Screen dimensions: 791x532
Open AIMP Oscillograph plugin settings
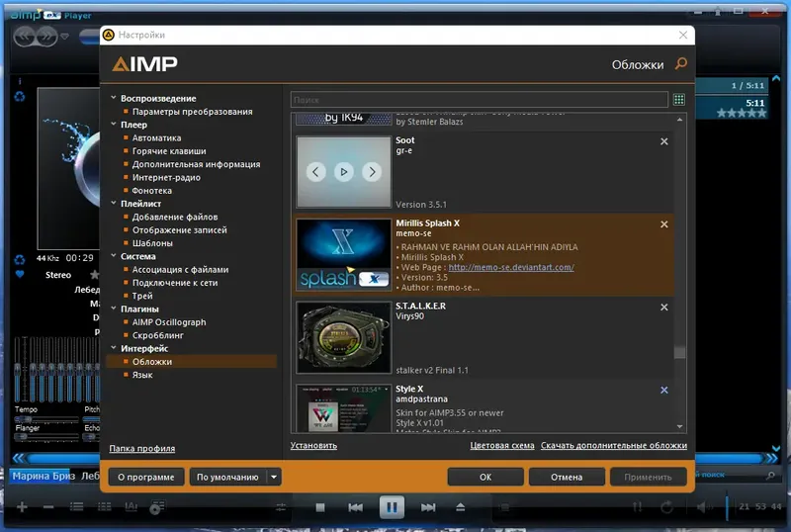pyautogui.click(x=169, y=322)
